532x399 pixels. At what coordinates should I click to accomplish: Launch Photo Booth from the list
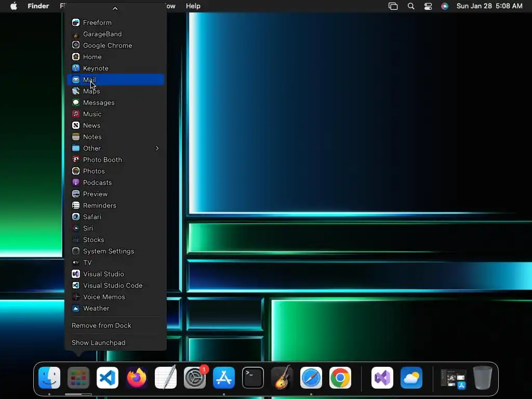click(x=115, y=160)
